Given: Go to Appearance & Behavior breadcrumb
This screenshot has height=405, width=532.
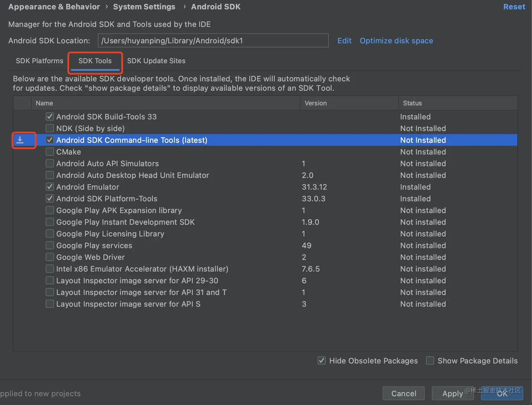Looking at the screenshot, I should tap(54, 7).
